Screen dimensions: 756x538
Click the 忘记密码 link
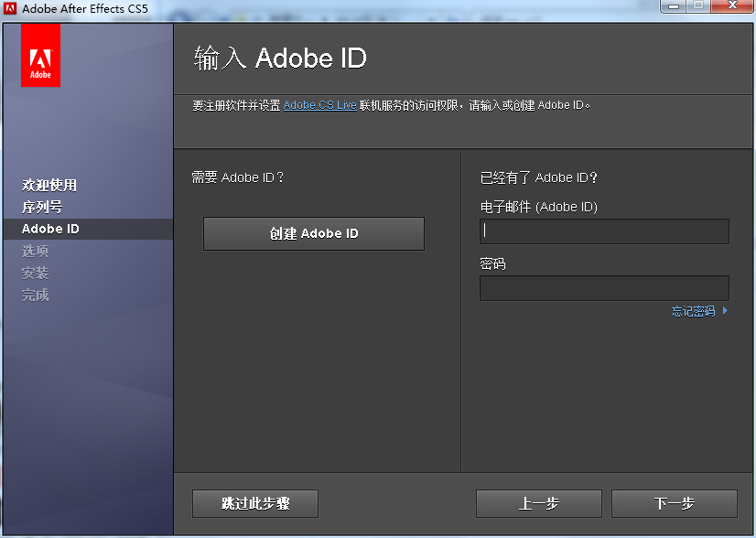tap(696, 311)
